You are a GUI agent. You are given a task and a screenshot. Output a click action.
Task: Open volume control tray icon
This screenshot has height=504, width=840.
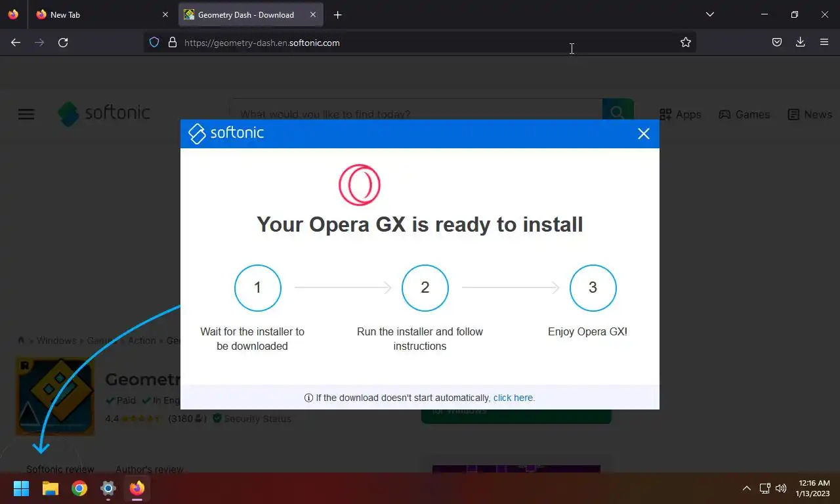point(781,488)
